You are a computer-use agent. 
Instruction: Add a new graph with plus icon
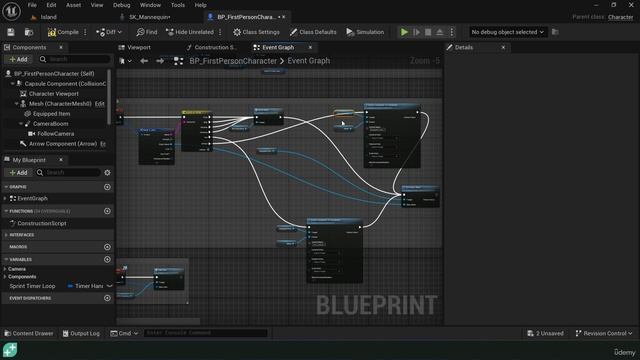(x=107, y=187)
